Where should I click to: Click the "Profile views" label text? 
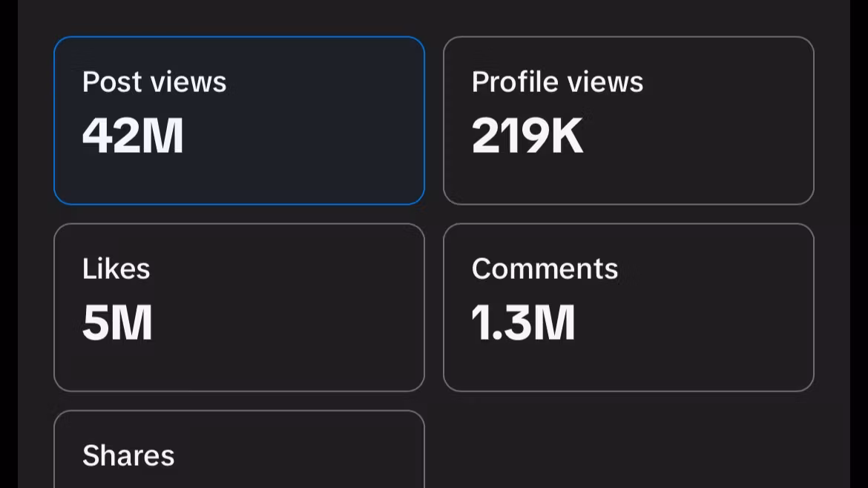557,82
